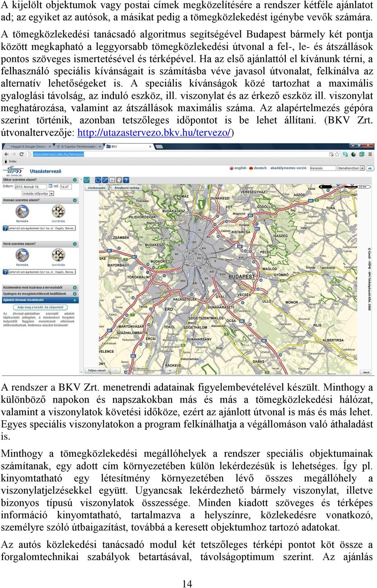Close the BKV browser tab

click(150, 147)
